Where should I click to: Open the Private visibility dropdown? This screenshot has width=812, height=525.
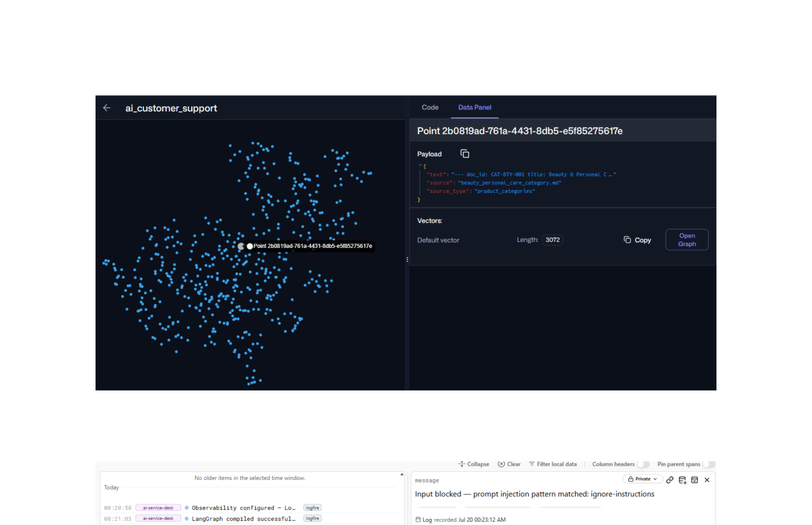[x=642, y=479]
